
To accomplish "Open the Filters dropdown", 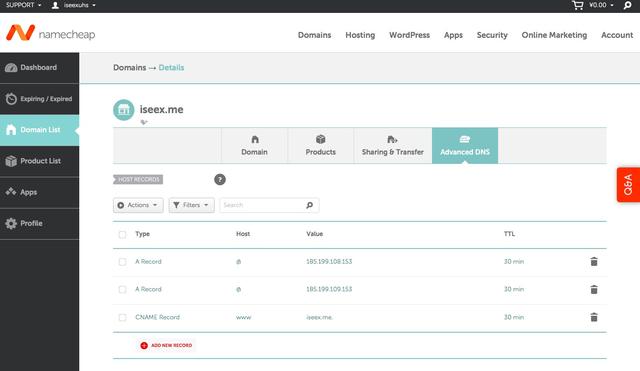I will [191, 205].
